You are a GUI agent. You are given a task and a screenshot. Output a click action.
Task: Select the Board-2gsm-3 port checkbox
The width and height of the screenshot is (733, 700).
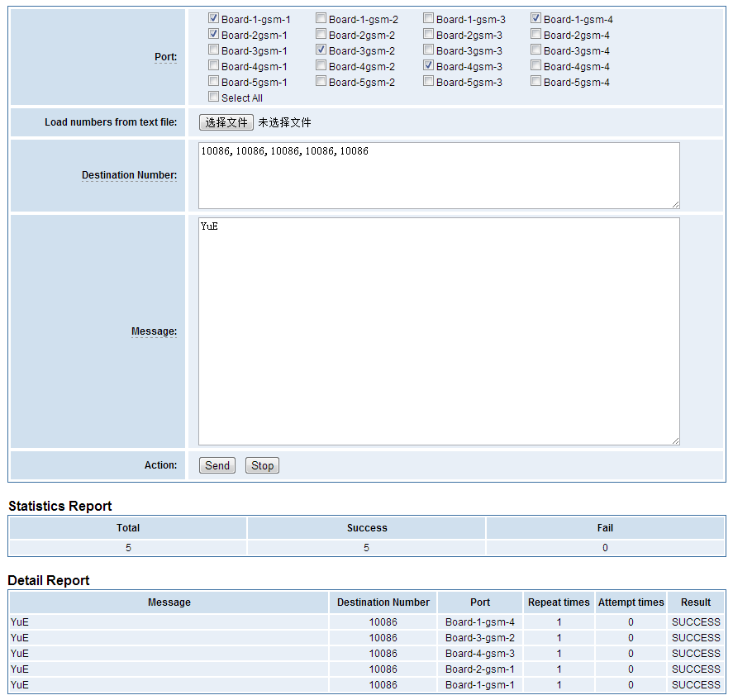pyautogui.click(x=429, y=34)
